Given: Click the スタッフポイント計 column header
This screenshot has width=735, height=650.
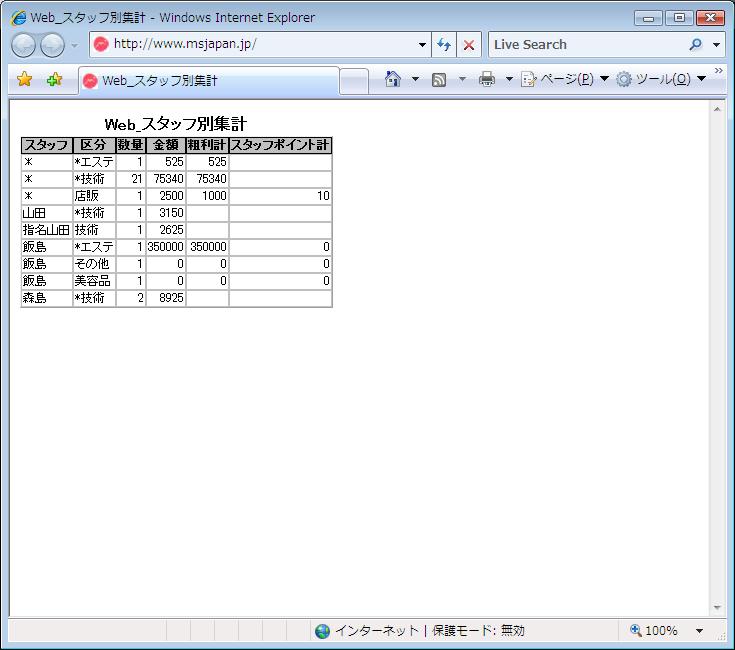Looking at the screenshot, I should click(x=280, y=145).
